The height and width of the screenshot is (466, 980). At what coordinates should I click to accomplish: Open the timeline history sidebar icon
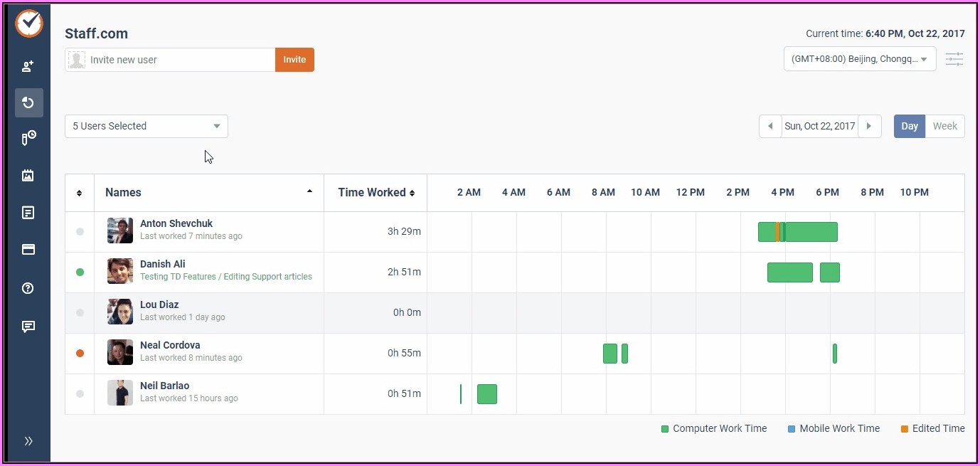click(28, 103)
